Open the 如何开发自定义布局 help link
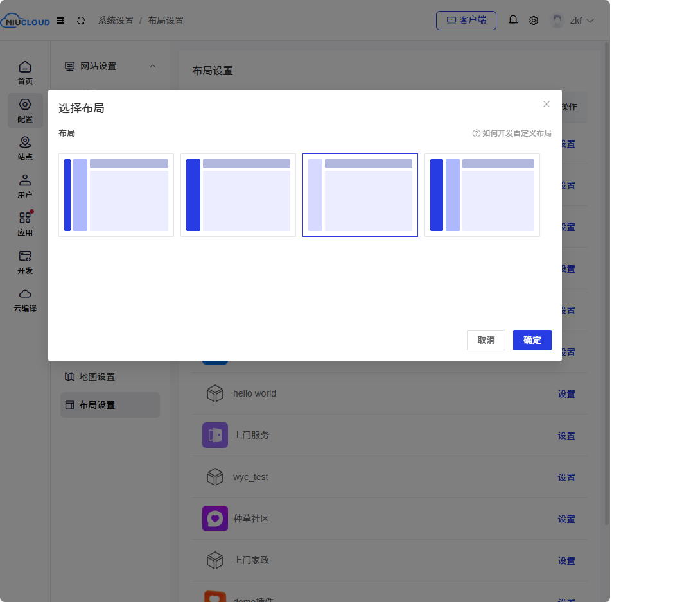Screen dimensions: 700x602 512,133
